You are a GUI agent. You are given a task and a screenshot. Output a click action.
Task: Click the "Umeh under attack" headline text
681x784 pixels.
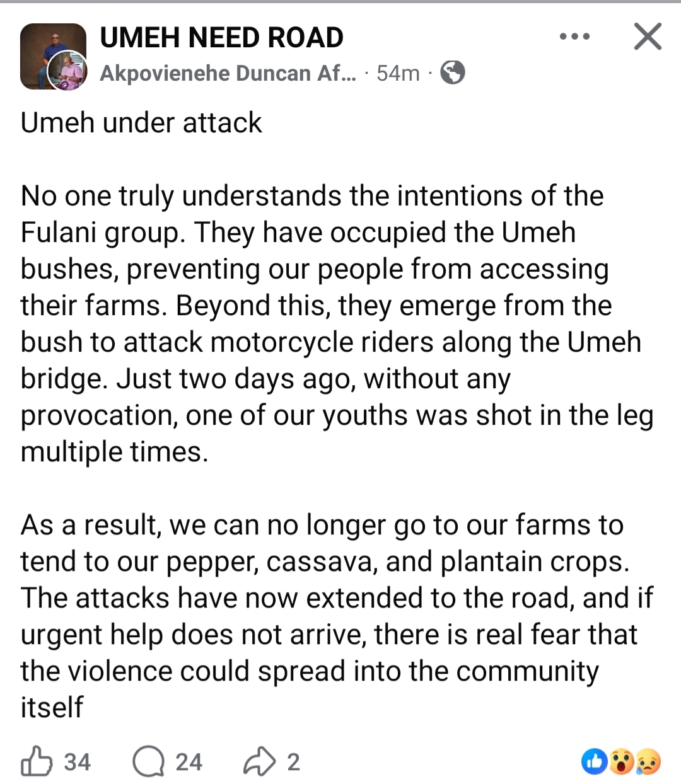click(x=141, y=122)
